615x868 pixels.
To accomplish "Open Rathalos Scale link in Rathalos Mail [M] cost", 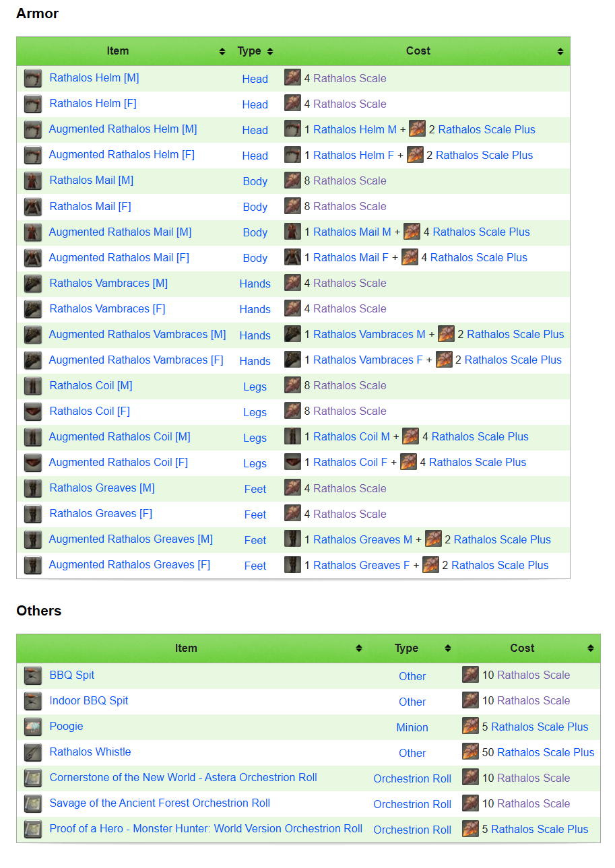I will point(350,180).
